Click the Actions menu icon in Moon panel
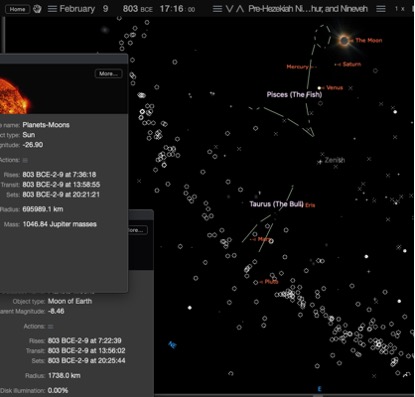The width and height of the screenshot is (415, 397). [51, 326]
